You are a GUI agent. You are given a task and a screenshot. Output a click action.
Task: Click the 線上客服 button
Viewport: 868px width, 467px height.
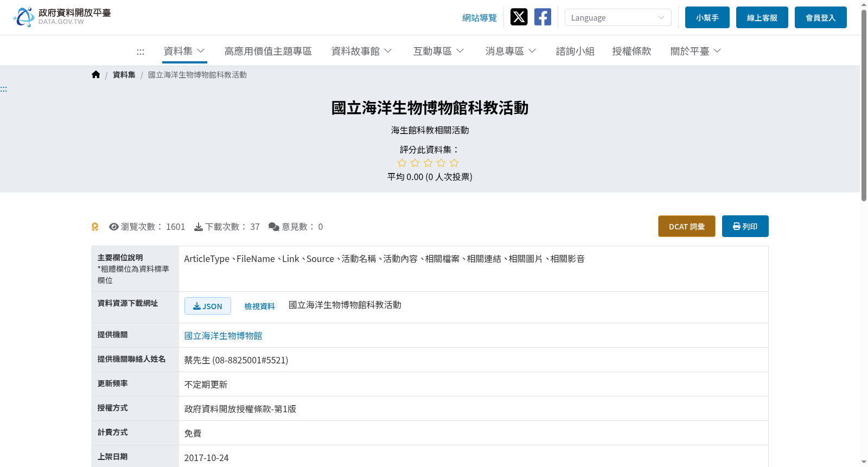pos(762,17)
